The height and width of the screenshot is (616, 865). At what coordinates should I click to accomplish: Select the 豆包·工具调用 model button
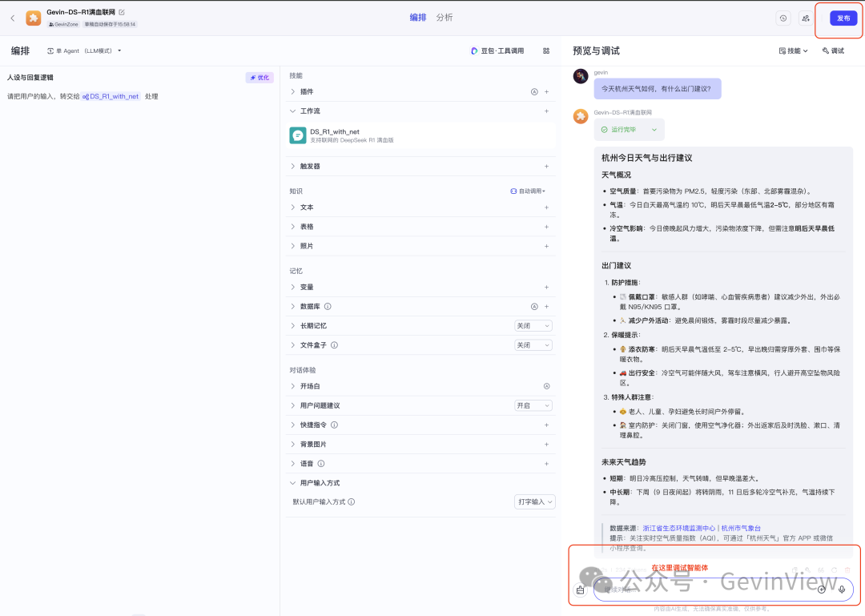click(x=497, y=50)
